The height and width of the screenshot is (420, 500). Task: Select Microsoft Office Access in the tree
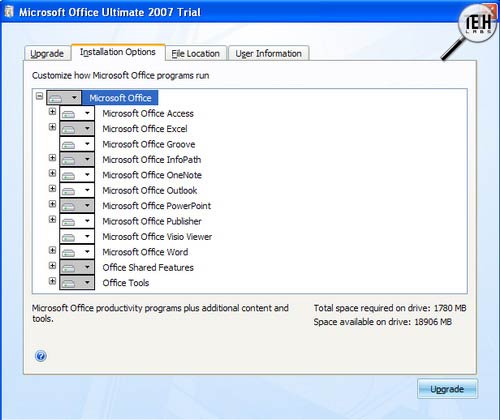pos(148,113)
